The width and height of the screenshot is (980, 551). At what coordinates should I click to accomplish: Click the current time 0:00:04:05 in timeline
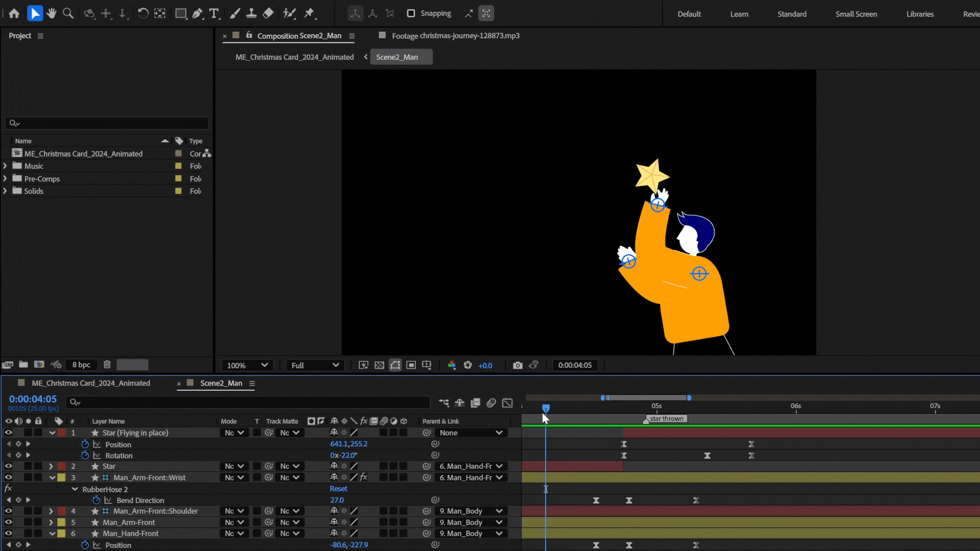click(x=33, y=399)
